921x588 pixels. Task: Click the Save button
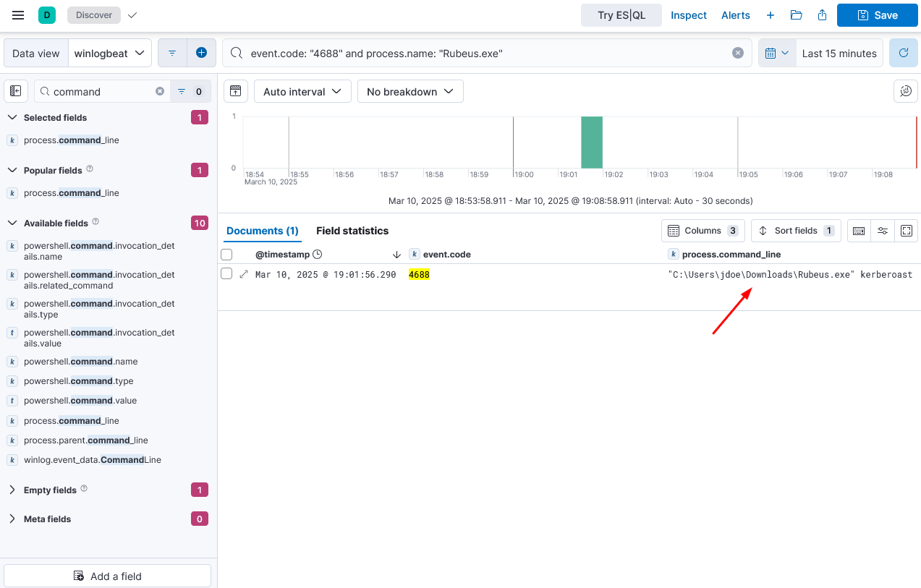tap(877, 15)
